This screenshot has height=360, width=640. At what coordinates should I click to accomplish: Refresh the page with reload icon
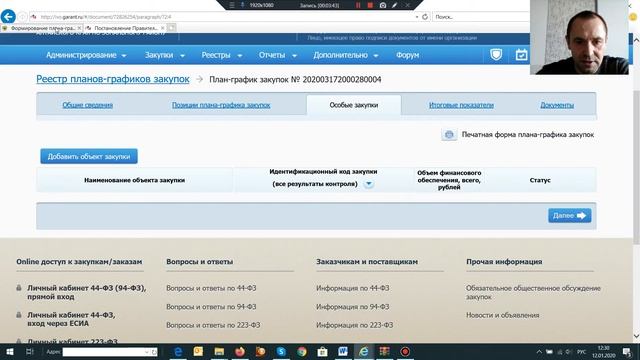tap(425, 17)
